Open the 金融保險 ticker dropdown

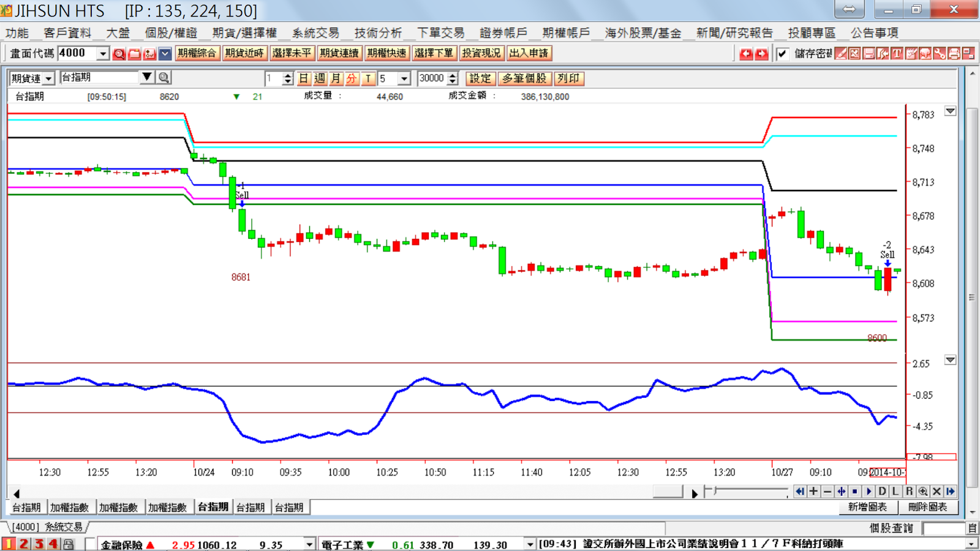[x=309, y=544]
